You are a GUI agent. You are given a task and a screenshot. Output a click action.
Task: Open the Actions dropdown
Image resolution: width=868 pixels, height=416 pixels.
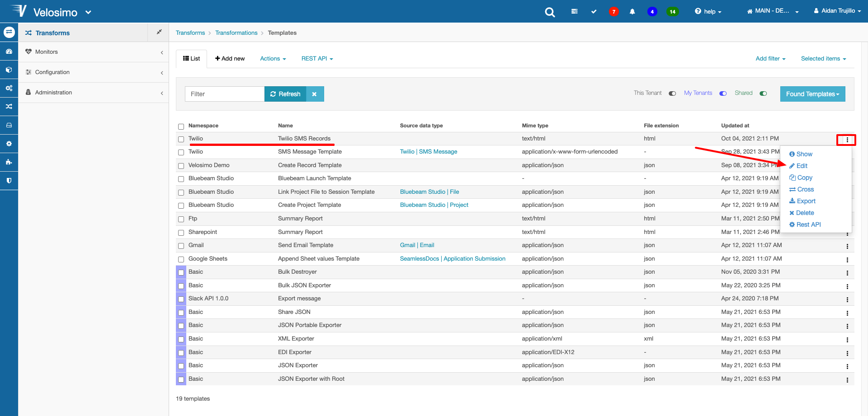pos(273,59)
